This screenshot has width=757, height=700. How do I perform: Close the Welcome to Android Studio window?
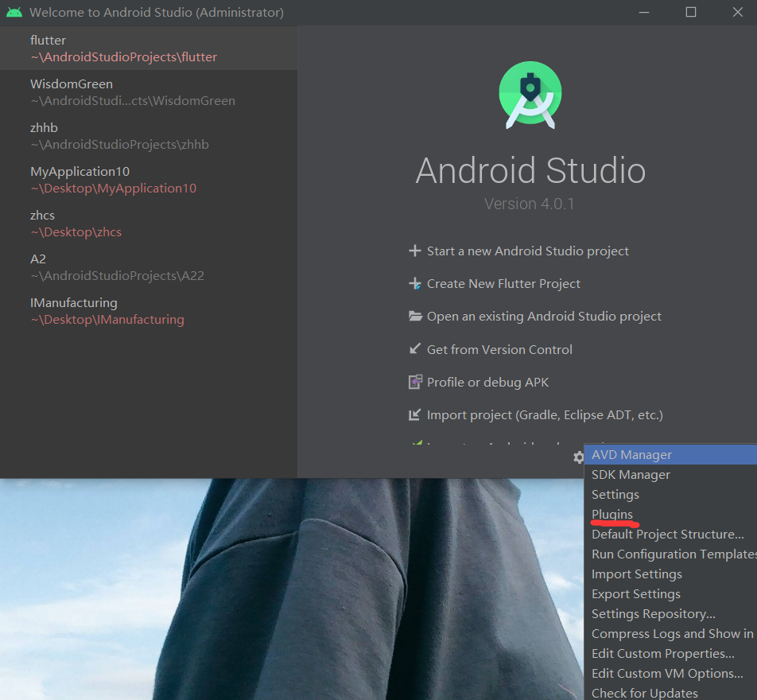(738, 12)
